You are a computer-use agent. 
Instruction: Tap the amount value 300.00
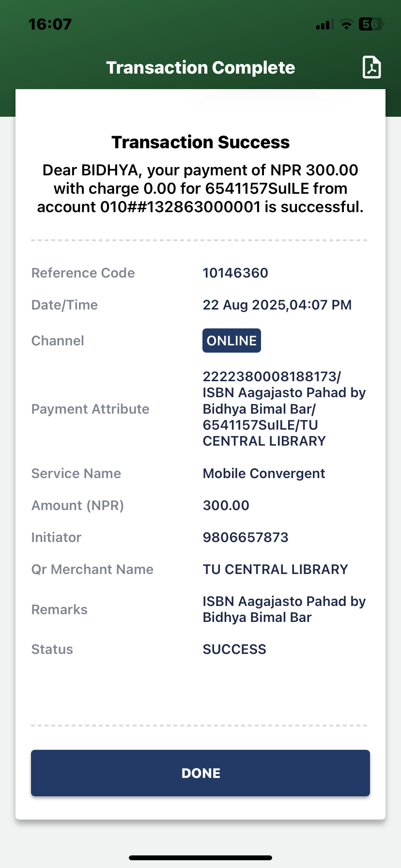pyautogui.click(x=226, y=505)
